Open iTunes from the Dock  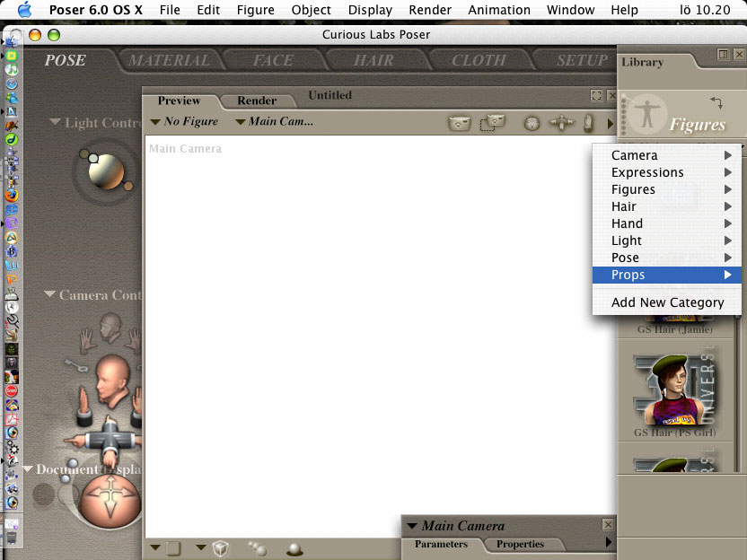click(12, 69)
